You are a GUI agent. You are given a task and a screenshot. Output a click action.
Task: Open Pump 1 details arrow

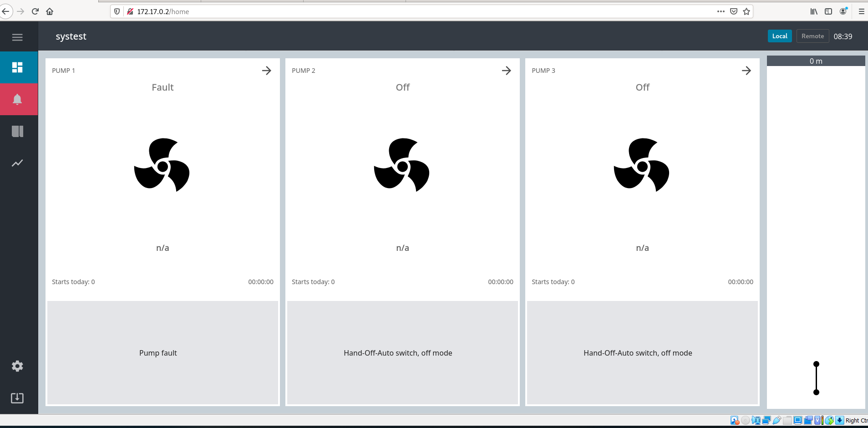[267, 71]
